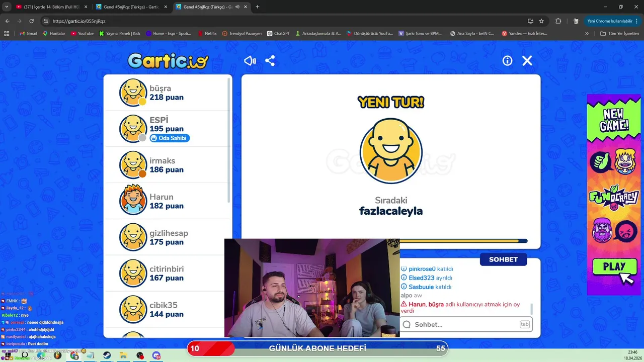Viewport: 644px width, 362px height.
Task: Open the site information icon in address bar
Action: [x=46, y=21]
